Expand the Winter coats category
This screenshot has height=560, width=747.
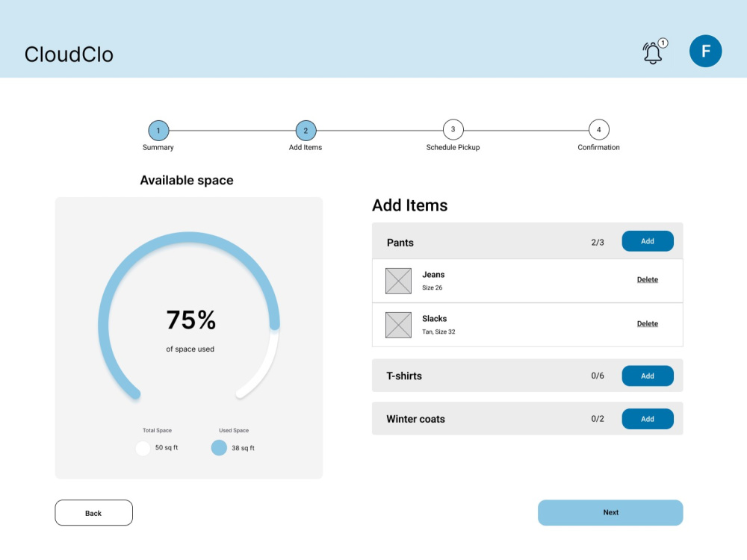click(527, 419)
